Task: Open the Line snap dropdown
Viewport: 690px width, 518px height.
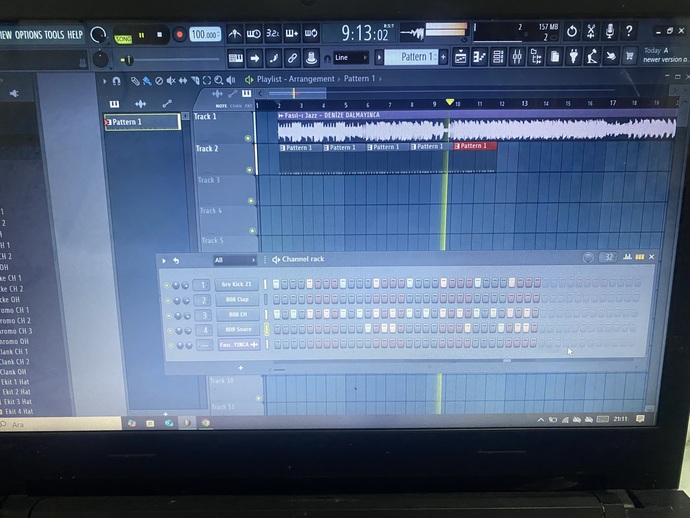Action: pyautogui.click(x=351, y=58)
